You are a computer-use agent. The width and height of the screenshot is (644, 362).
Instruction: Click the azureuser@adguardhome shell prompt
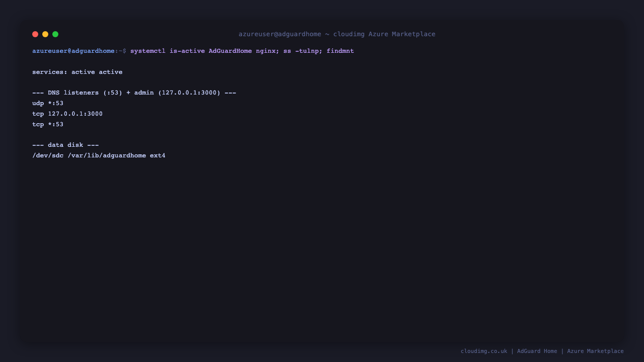pyautogui.click(x=79, y=51)
